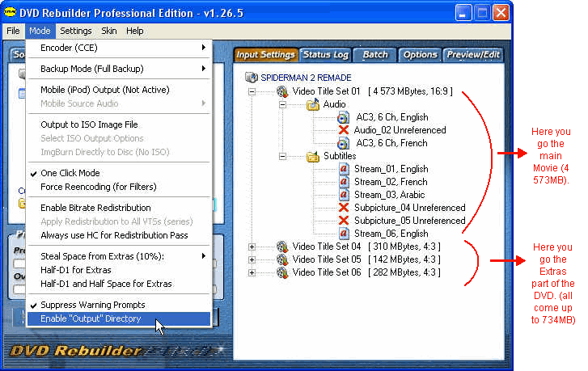588x371 pixels.
Task: Collapse Video Title Set 01 node
Action: pyautogui.click(x=252, y=91)
